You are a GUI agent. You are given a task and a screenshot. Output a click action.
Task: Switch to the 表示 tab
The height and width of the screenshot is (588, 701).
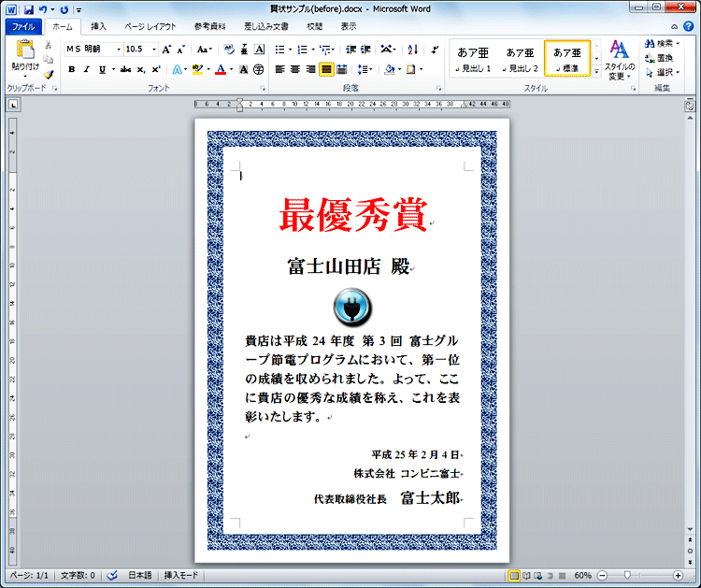tap(349, 27)
